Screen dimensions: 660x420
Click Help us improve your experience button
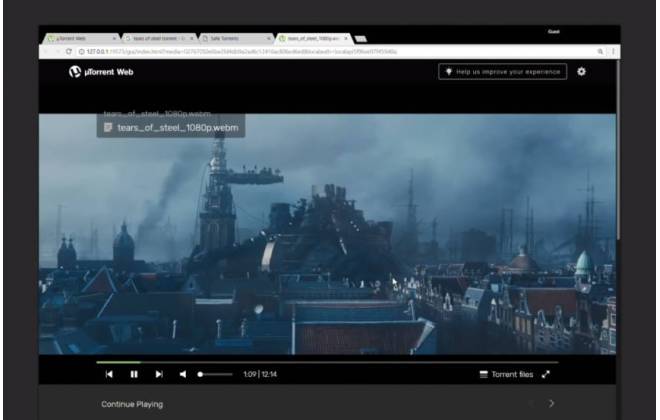point(503,72)
